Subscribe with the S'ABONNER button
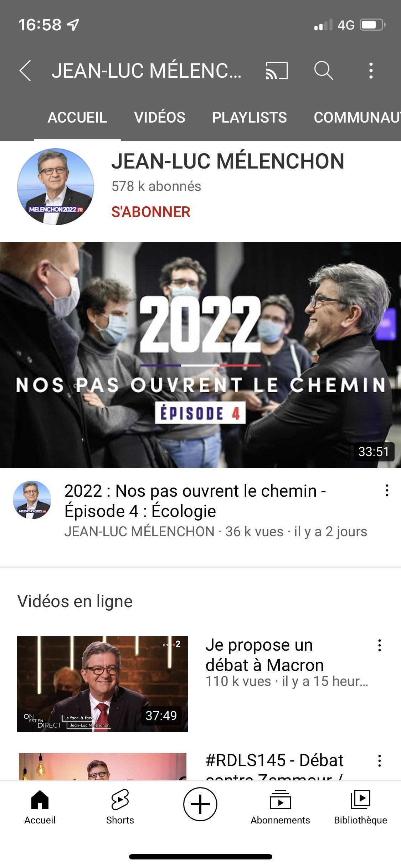This screenshot has width=401, height=868. pos(151,212)
